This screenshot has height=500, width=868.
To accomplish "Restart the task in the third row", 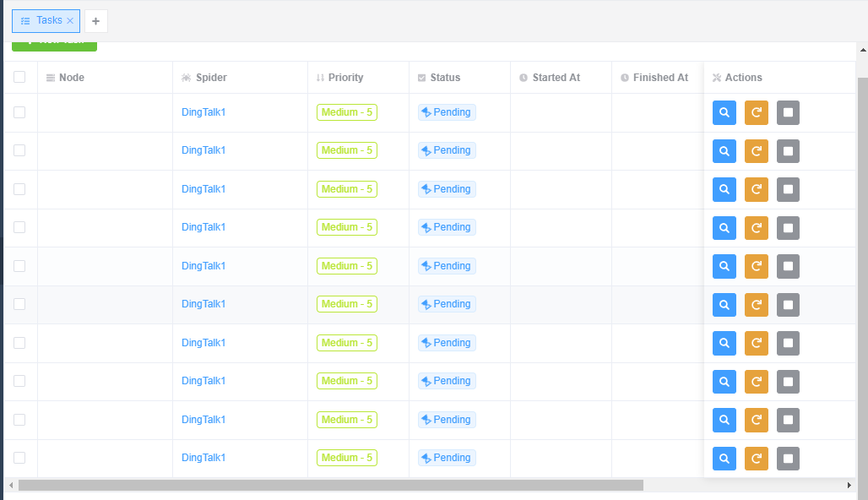I will [757, 189].
